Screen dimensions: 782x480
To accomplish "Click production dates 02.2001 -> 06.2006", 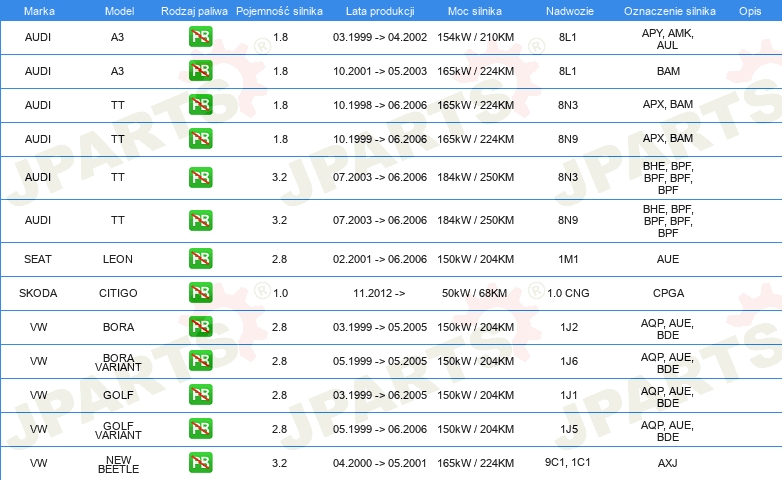I will click(x=380, y=259).
